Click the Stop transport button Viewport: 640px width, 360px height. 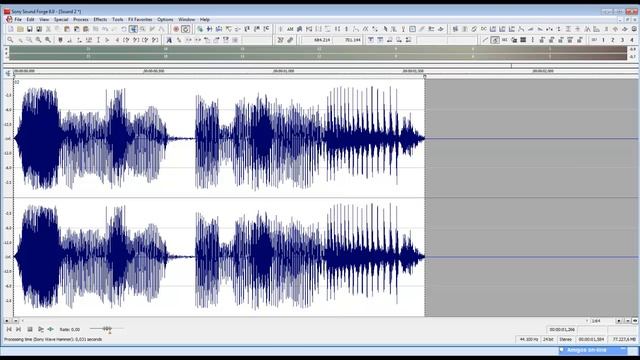[30, 329]
